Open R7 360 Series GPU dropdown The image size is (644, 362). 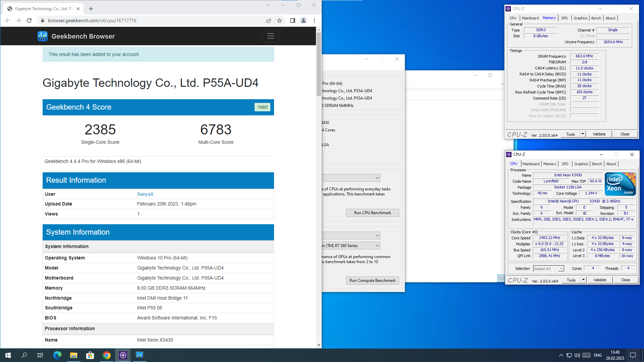pos(351,246)
